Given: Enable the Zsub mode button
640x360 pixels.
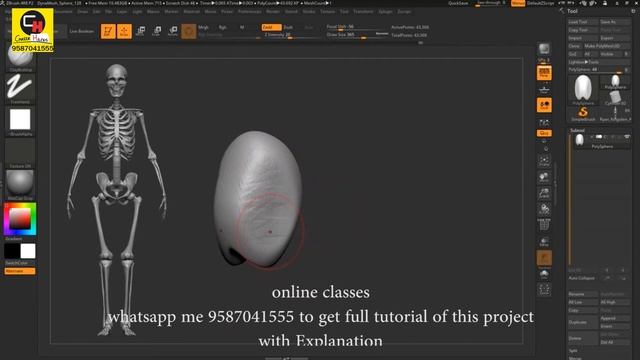Looking at the screenshot, I should [288, 27].
